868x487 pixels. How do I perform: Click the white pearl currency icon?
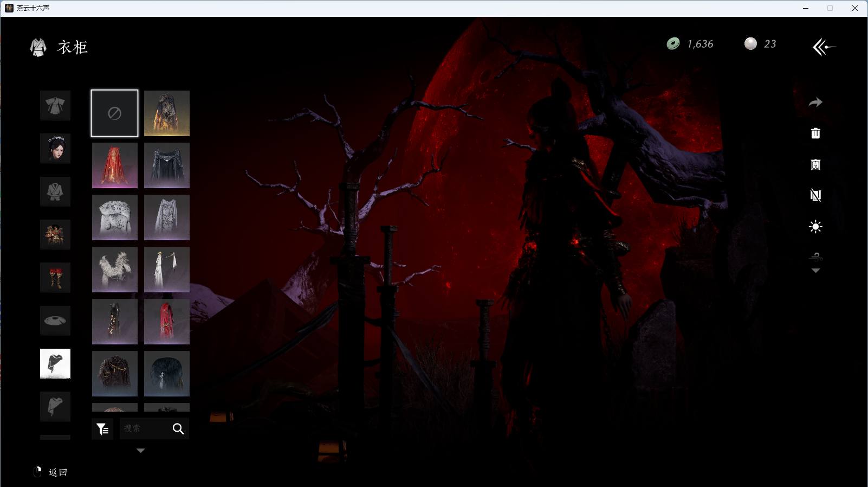point(750,44)
